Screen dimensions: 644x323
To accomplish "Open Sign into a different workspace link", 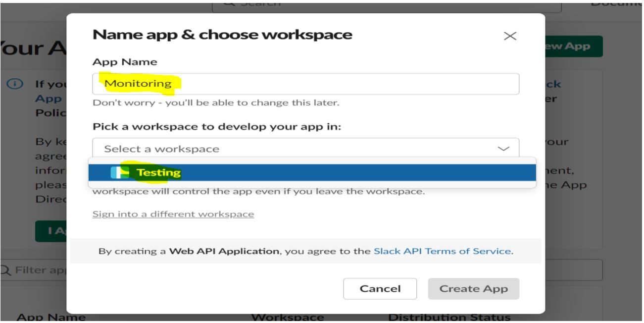I will coord(173,215).
